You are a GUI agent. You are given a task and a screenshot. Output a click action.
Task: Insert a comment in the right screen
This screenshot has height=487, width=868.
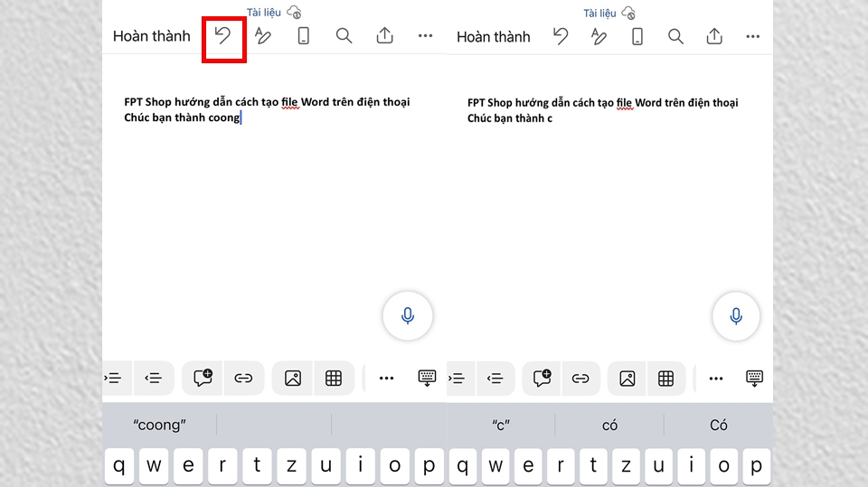coord(542,379)
